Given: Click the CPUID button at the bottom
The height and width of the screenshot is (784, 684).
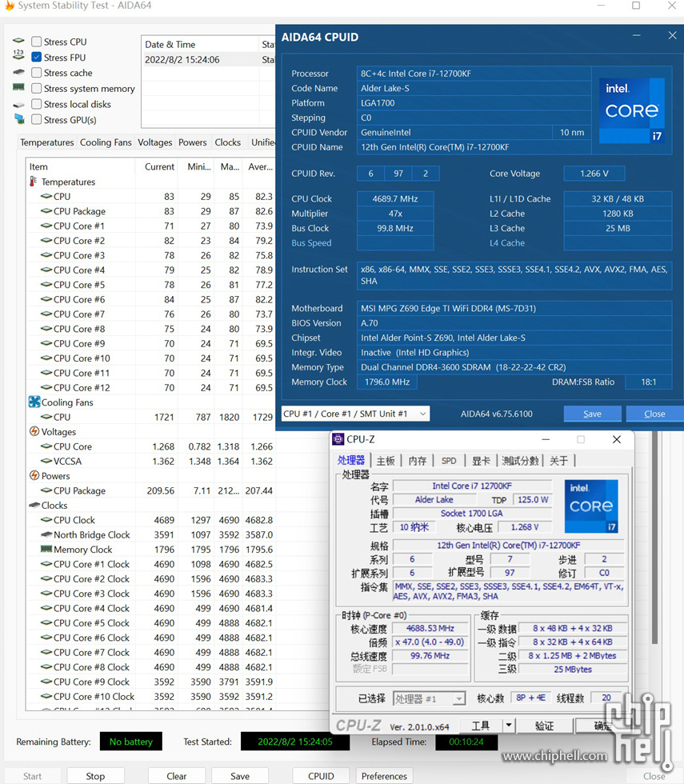Looking at the screenshot, I should coord(321,776).
